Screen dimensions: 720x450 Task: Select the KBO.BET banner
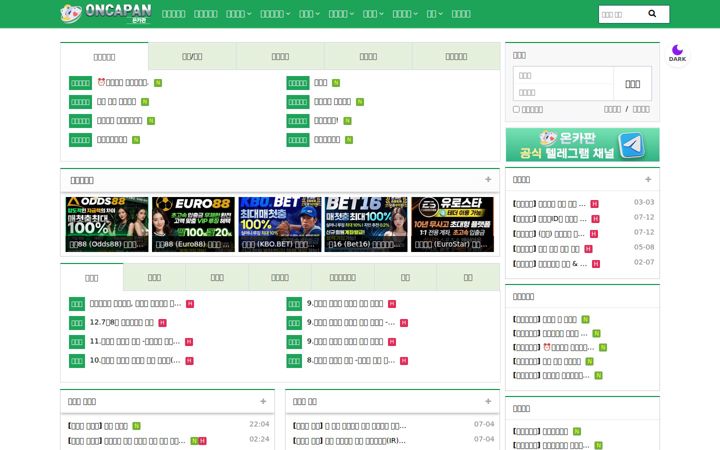pyautogui.click(x=280, y=225)
